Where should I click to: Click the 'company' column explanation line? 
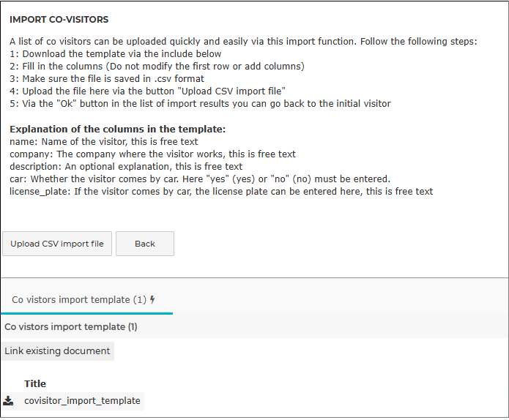click(x=152, y=154)
